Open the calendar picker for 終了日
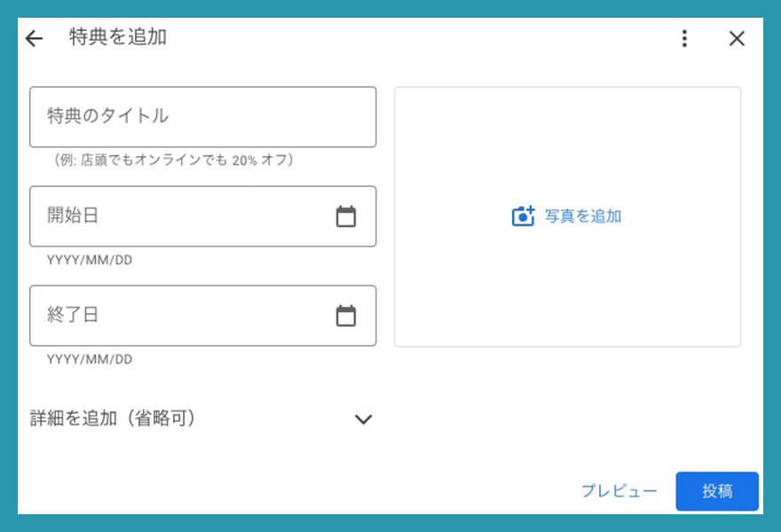This screenshot has width=781, height=532. 346,316
